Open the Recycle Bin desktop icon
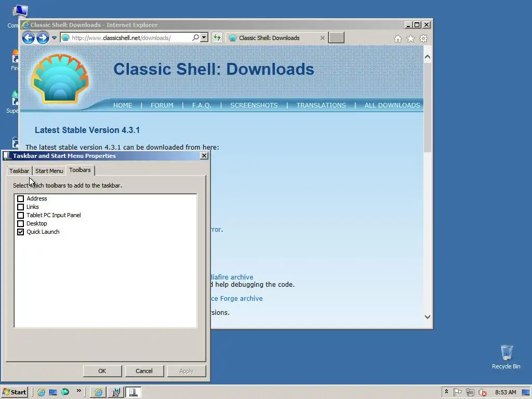The height and width of the screenshot is (399, 532). pos(506,357)
